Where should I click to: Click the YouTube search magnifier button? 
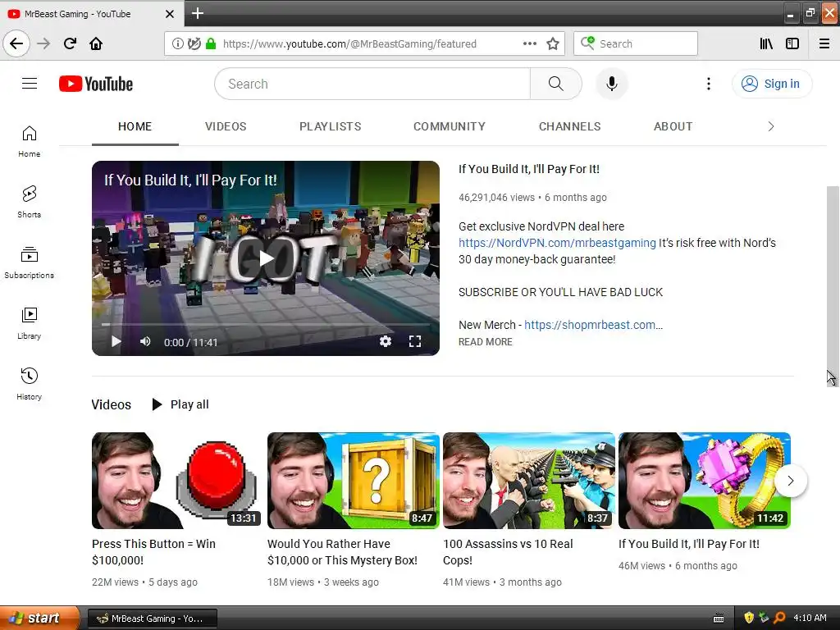[x=555, y=84]
